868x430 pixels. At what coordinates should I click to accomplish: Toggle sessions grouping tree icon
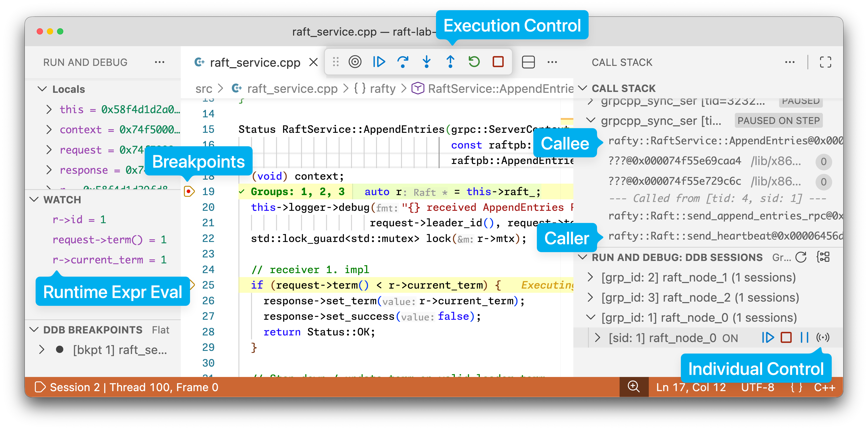pos(823,257)
